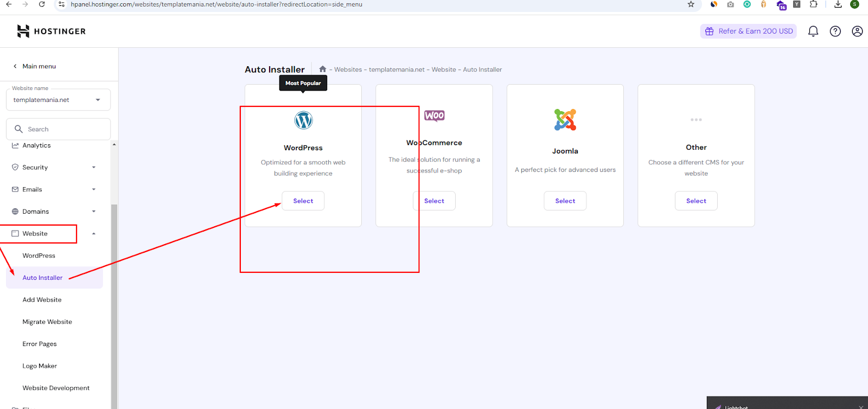Open the notifications bell
This screenshot has width=868, height=409.
(x=813, y=31)
